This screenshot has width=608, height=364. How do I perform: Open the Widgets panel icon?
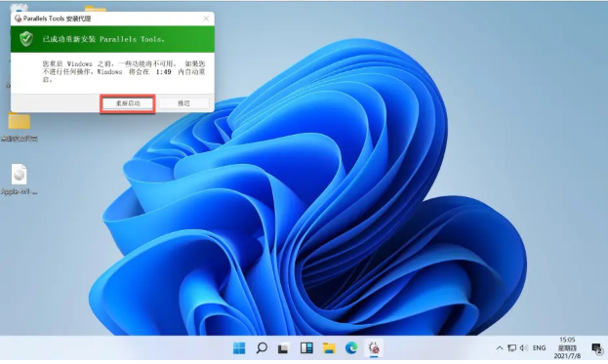(306, 347)
